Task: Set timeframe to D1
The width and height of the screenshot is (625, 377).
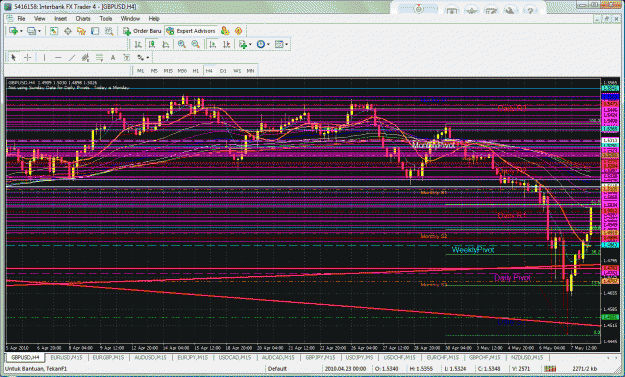Action: point(223,71)
